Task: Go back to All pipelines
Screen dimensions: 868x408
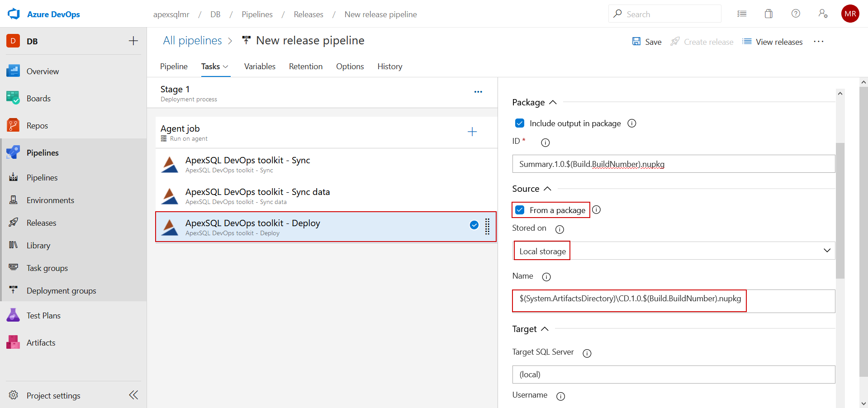Action: pyautogui.click(x=192, y=41)
